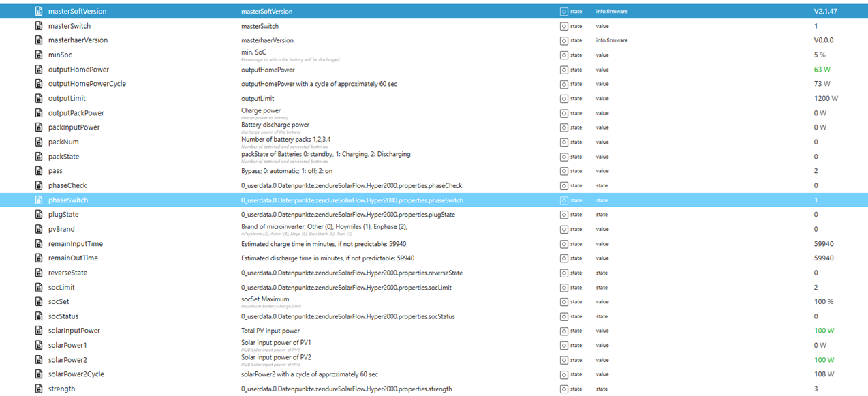The height and width of the screenshot is (396, 868).
Task: Click the state type icon in outputPackPower row
Action: (563, 113)
